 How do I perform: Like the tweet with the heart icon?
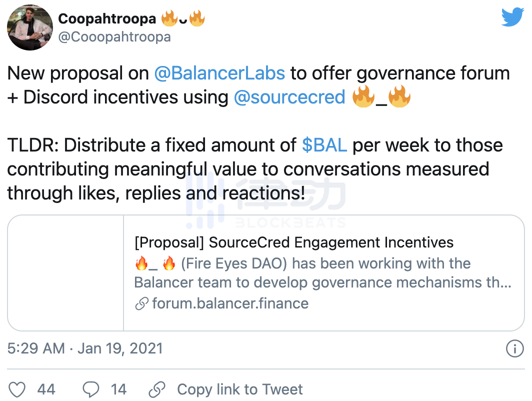pos(18,389)
